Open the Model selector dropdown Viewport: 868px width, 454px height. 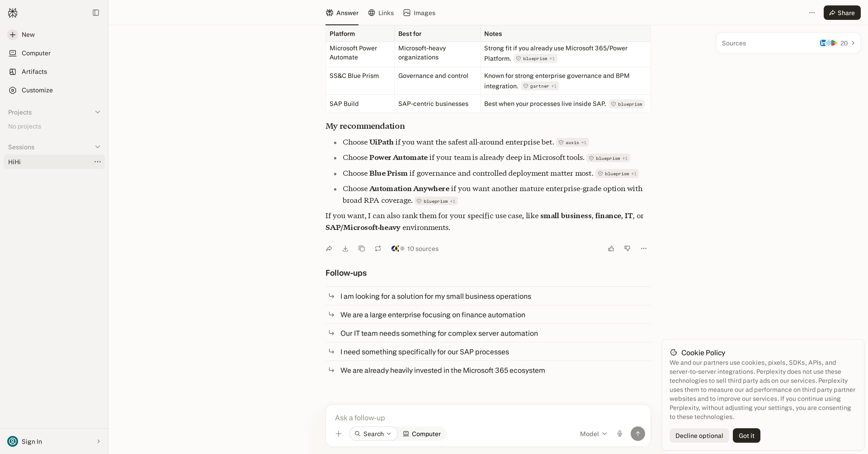coord(593,434)
